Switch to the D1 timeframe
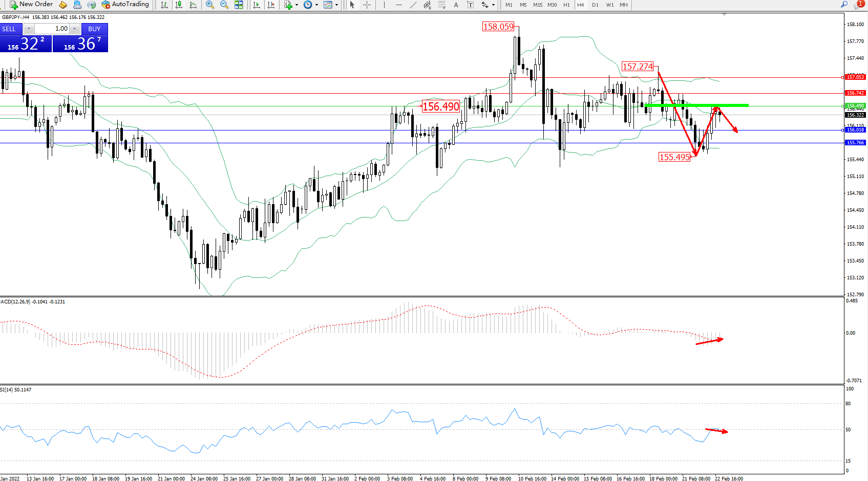The image size is (868, 481). 595,5
